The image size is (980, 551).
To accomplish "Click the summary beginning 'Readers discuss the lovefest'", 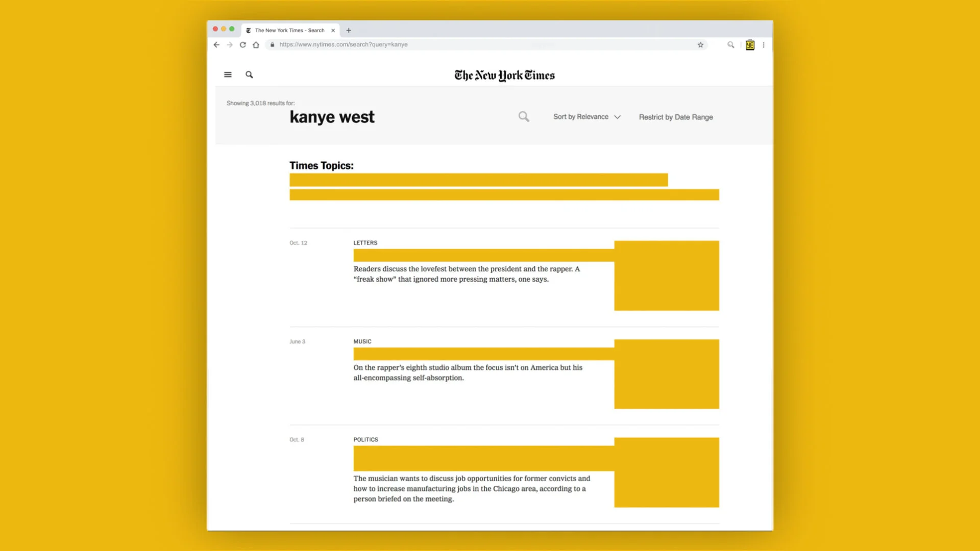I will tap(467, 274).
